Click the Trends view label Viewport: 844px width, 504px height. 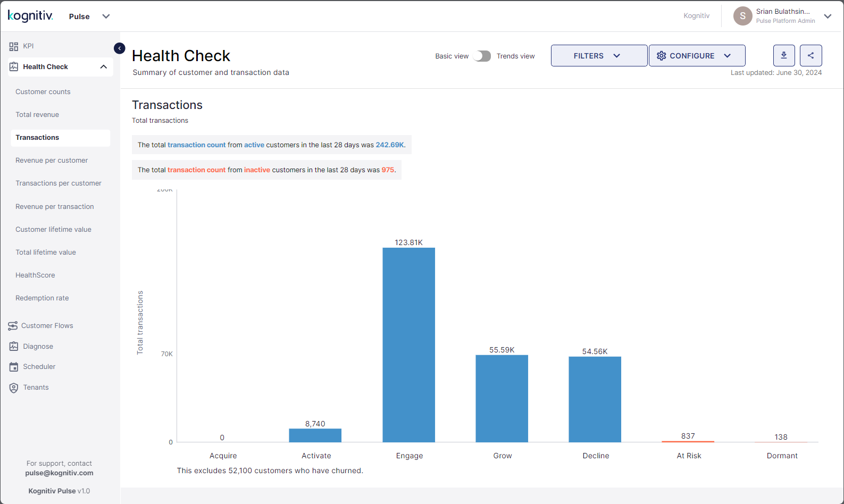pyautogui.click(x=516, y=56)
